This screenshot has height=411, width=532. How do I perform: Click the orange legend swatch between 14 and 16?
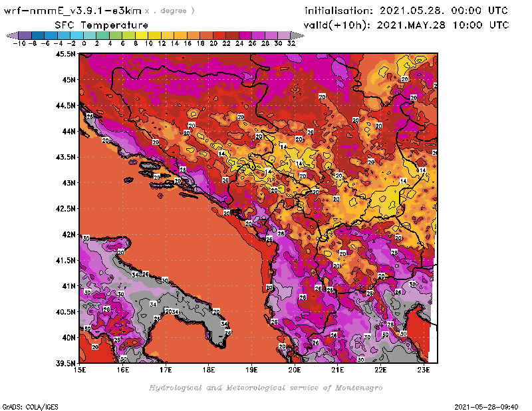tap(180, 35)
